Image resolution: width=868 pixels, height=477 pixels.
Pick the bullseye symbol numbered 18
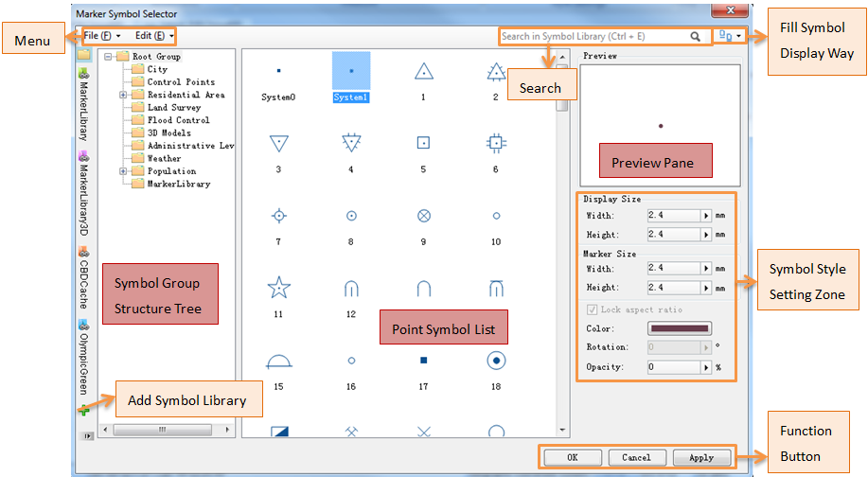tap(496, 361)
